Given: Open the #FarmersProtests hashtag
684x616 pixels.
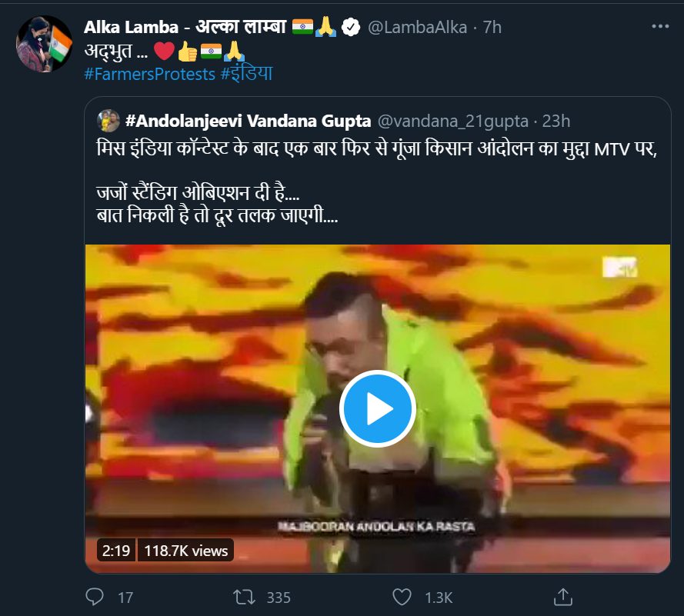Looking at the screenshot, I should (149, 74).
